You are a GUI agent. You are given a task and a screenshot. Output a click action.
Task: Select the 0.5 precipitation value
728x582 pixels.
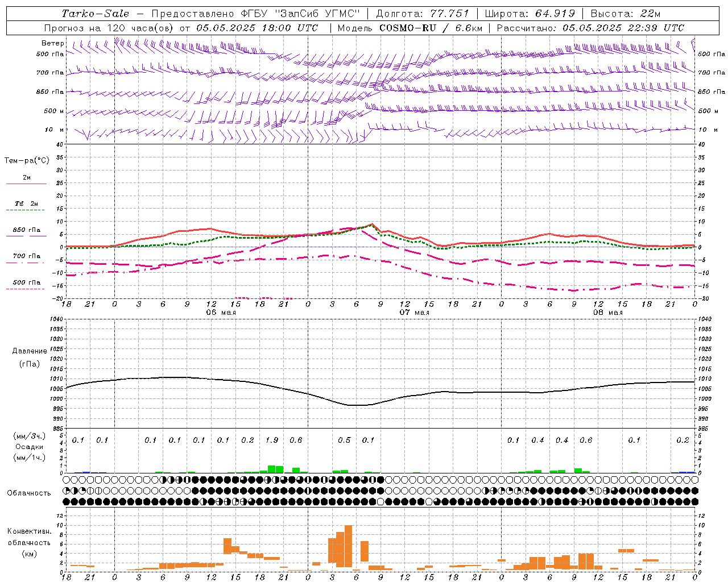click(x=344, y=440)
